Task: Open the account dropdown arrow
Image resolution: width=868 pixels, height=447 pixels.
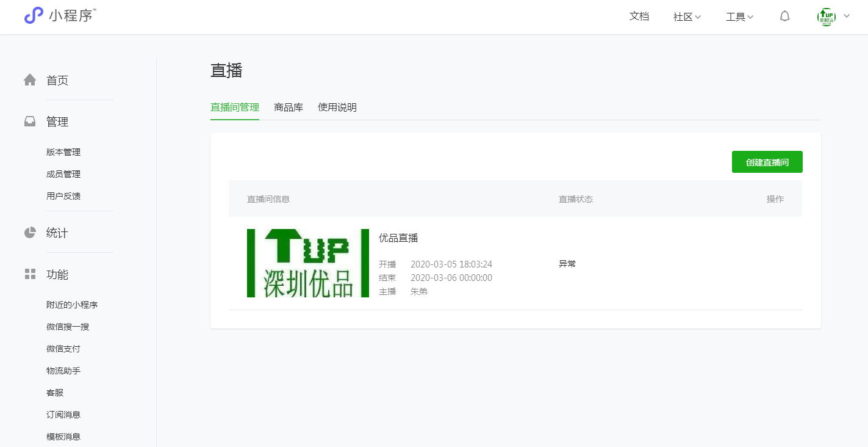Action: pyautogui.click(x=847, y=16)
